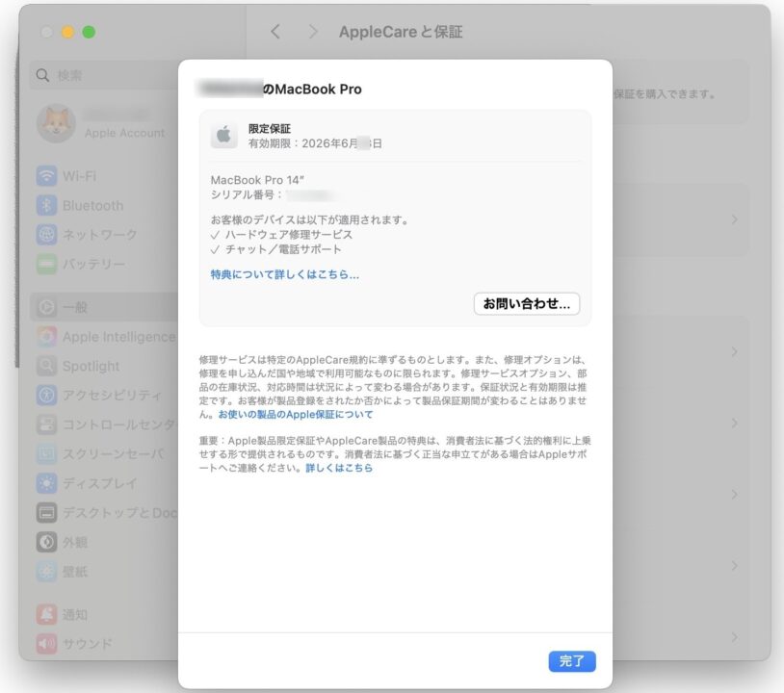Image resolution: width=784 pixels, height=693 pixels.
Task: Open the 通知 bell icon in the sidebar
Action: click(46, 615)
